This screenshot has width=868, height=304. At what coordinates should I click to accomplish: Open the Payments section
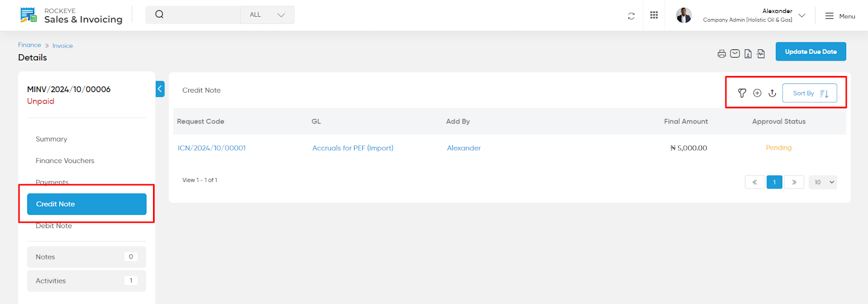(x=52, y=182)
